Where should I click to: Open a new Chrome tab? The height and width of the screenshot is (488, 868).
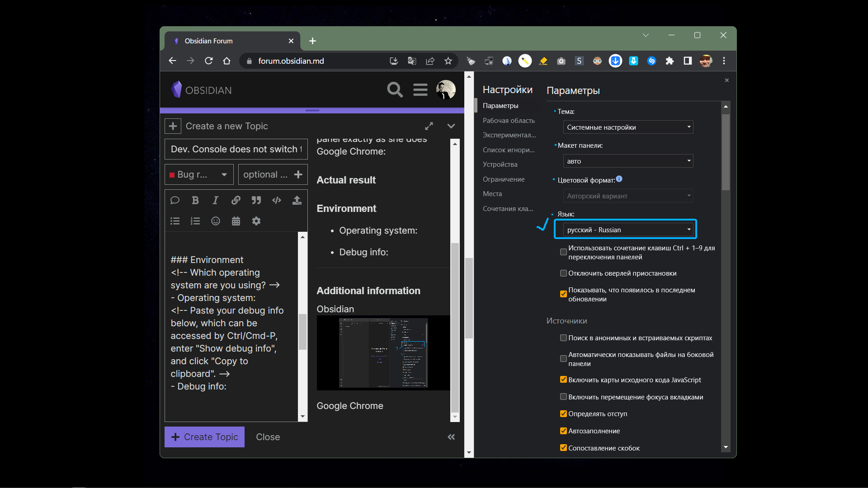pyautogui.click(x=312, y=41)
